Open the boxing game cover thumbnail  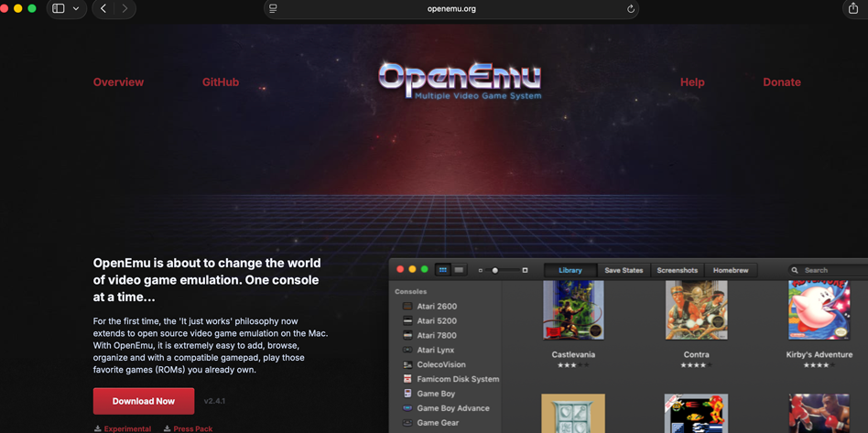[819, 414]
